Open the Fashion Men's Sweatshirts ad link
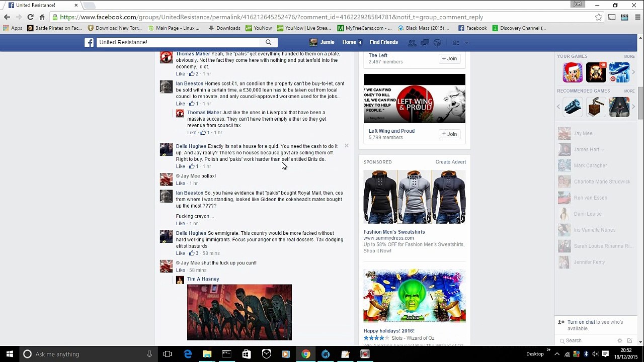The height and width of the screenshot is (362, 644). pyautogui.click(x=394, y=232)
